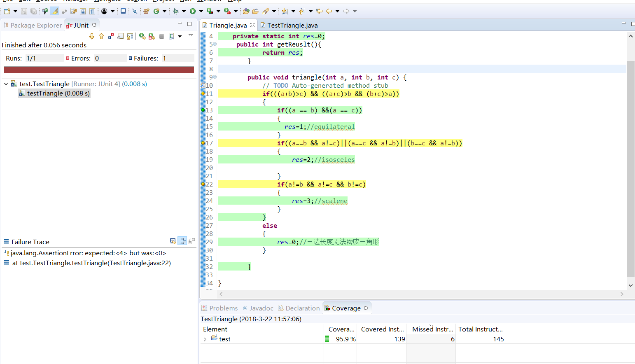This screenshot has width=635, height=364.
Task: Click the Skip All Breakpoints icon
Action: 135,11
